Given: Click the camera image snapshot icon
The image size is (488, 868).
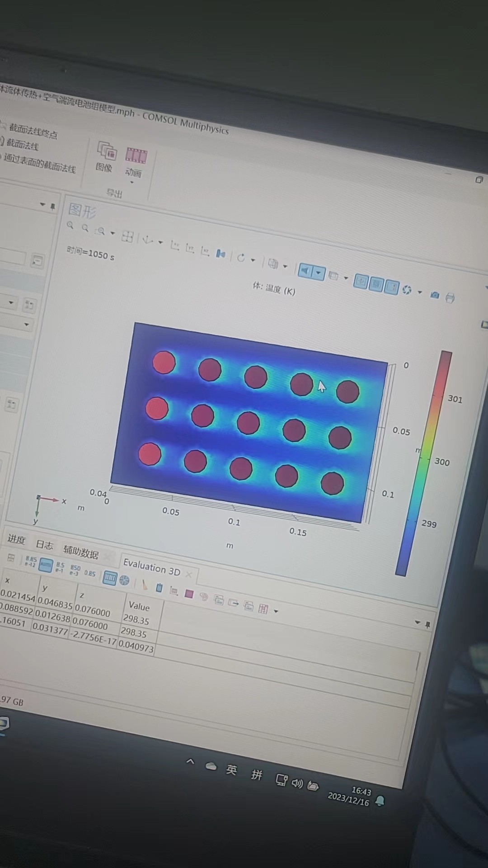Looking at the screenshot, I should click(435, 295).
